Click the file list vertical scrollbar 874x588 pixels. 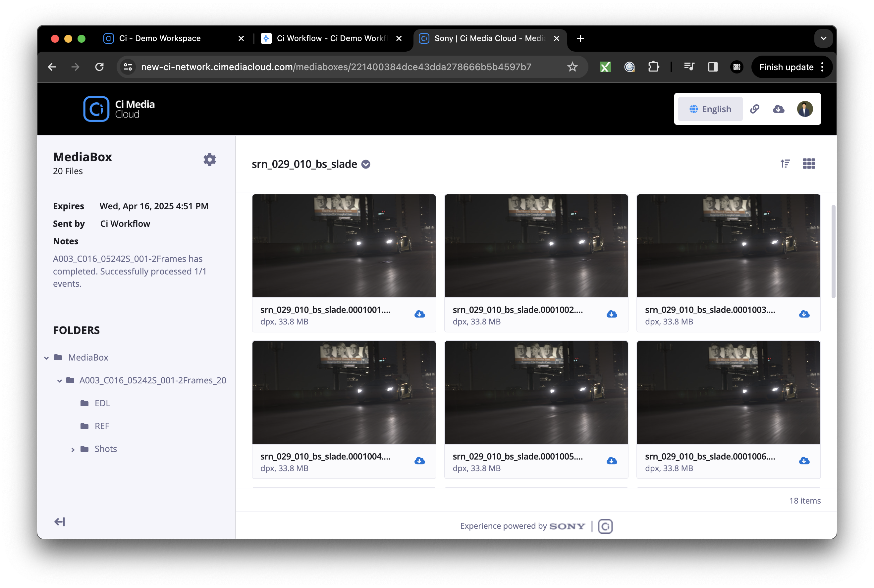tap(834, 251)
